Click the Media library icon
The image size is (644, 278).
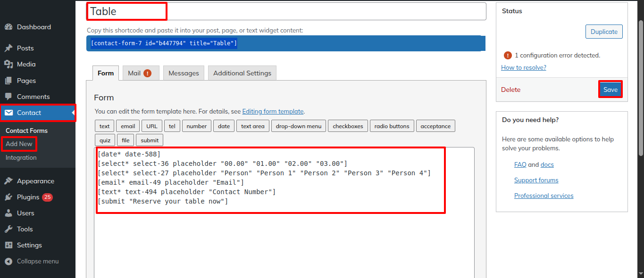coord(8,64)
